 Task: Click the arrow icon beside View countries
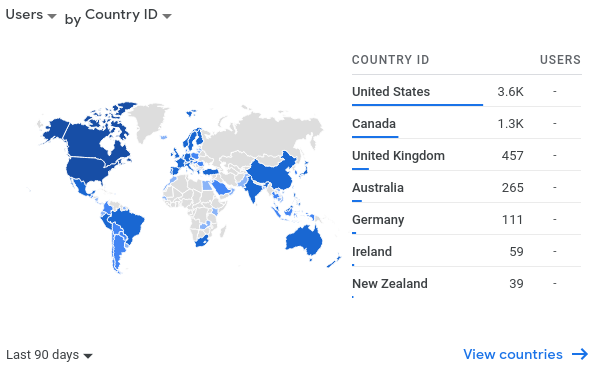580,354
